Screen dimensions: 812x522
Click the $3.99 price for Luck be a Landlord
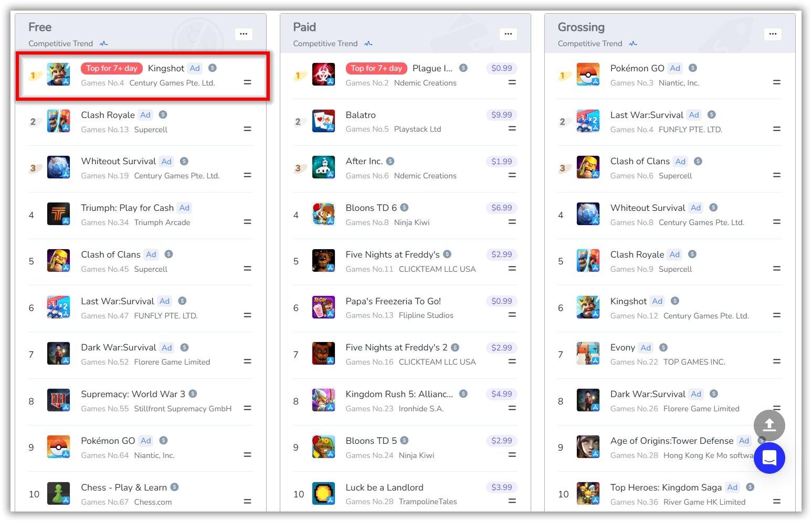pyautogui.click(x=502, y=487)
